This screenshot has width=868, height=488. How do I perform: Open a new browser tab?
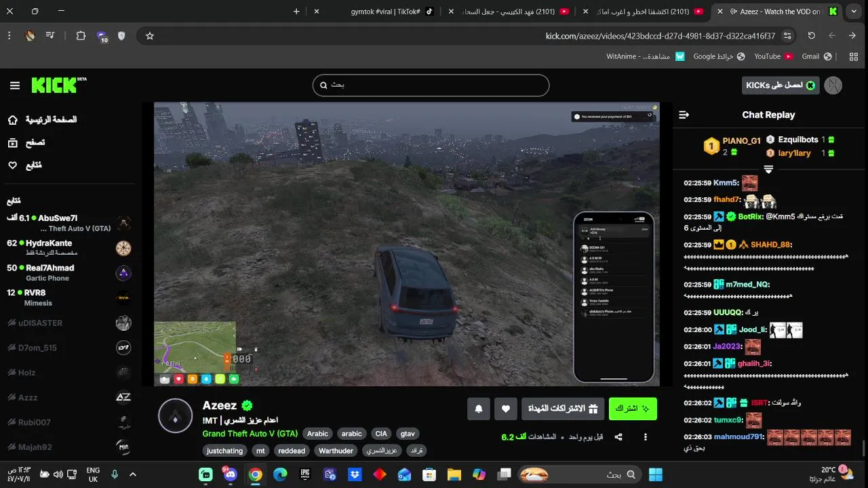click(296, 12)
